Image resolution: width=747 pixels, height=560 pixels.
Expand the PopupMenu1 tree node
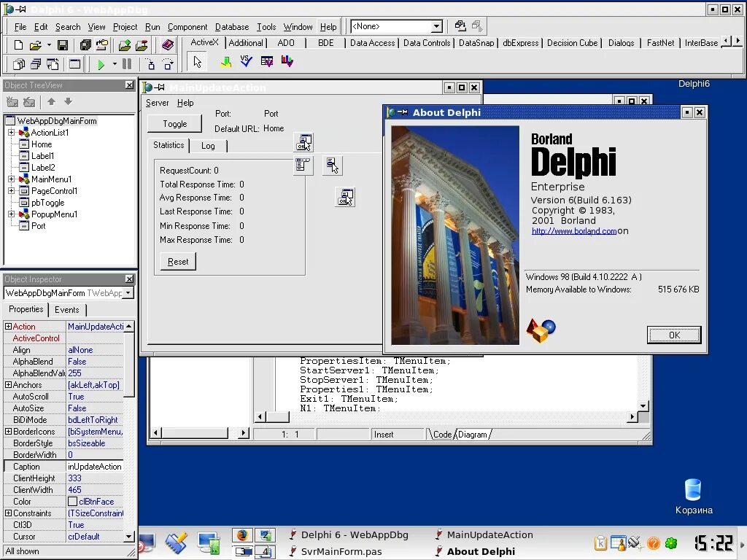click(x=12, y=214)
